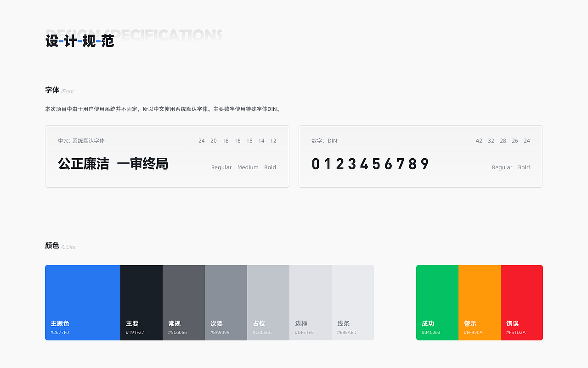
Task: Select size 20 in Chinese font card
Action: click(x=214, y=141)
